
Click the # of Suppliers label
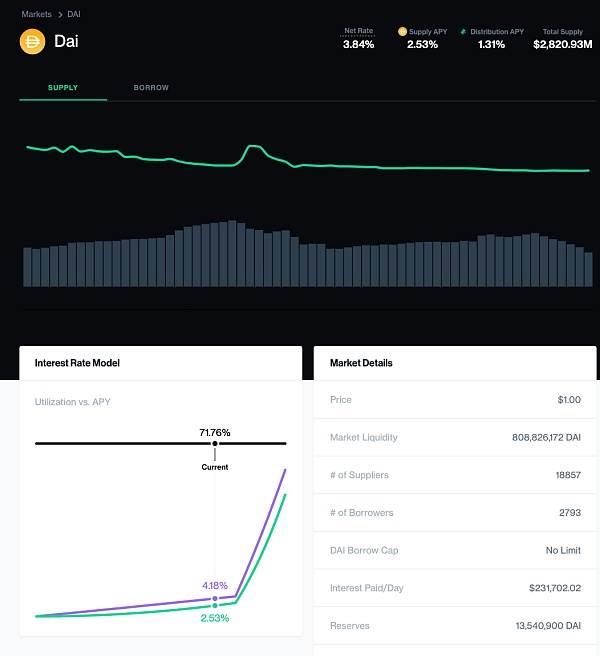359,475
